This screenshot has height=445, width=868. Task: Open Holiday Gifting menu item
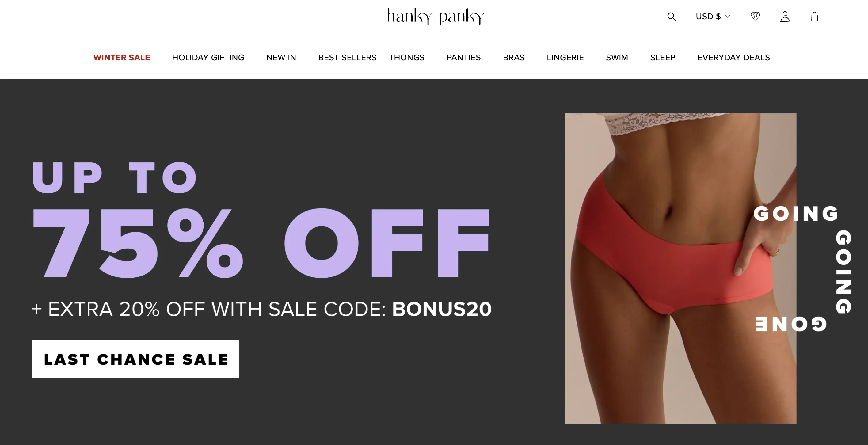coord(208,58)
